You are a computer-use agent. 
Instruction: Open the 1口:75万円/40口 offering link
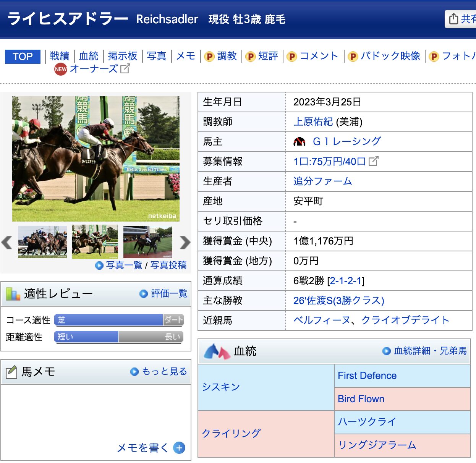[330, 161]
